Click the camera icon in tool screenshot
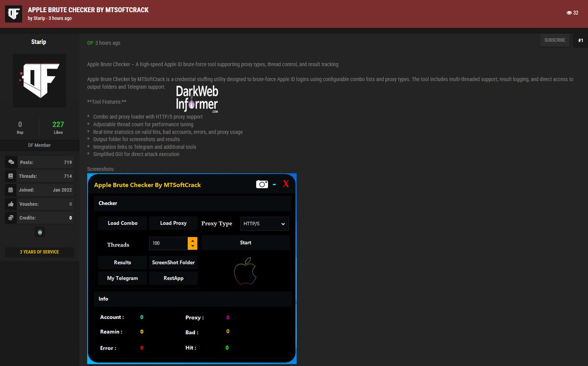 pyautogui.click(x=262, y=184)
